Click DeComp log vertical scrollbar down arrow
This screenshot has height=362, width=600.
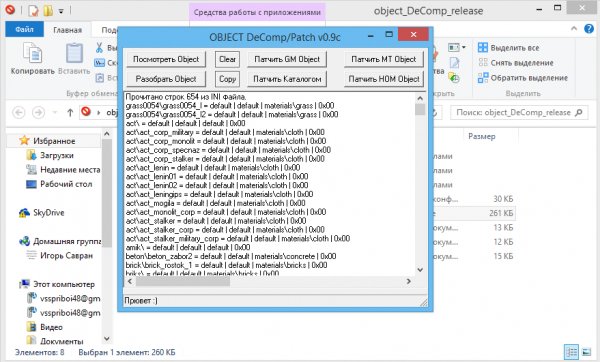coord(420,270)
